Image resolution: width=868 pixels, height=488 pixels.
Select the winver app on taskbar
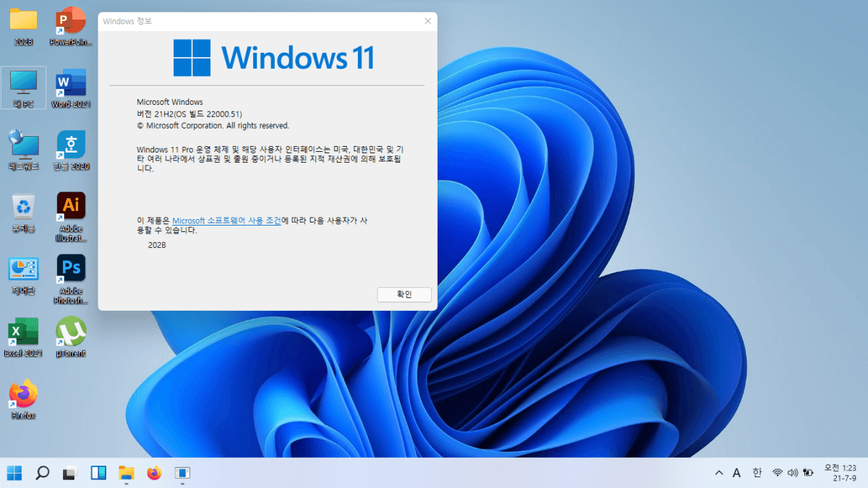click(182, 473)
